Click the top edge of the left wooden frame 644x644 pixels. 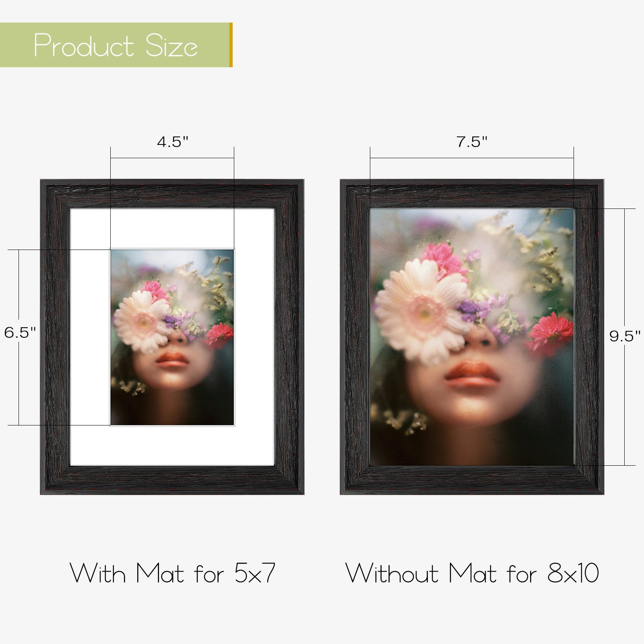(x=172, y=194)
